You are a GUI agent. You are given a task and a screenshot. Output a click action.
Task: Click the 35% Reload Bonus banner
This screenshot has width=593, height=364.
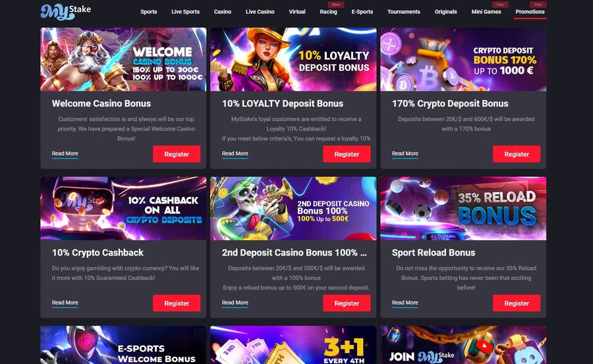pyautogui.click(x=463, y=208)
